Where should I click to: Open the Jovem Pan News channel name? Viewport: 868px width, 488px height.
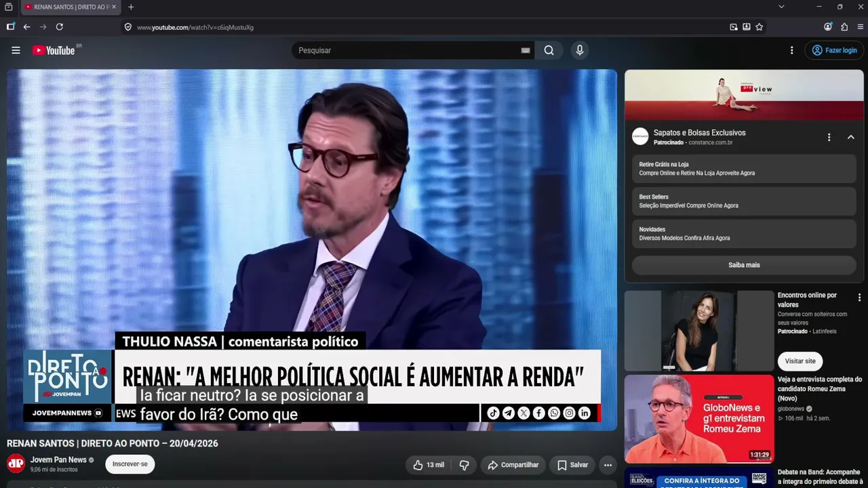coord(58,460)
